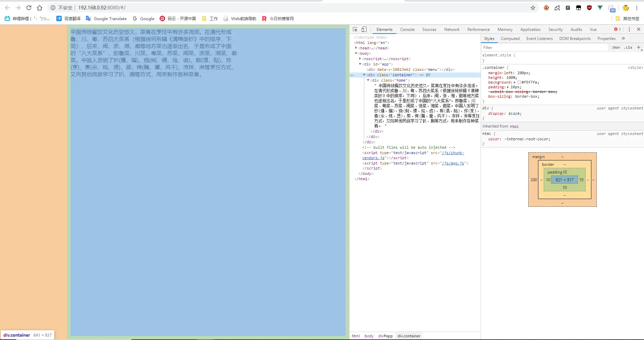Switch to the Network tab
The image size is (644, 340).
coord(452,30)
